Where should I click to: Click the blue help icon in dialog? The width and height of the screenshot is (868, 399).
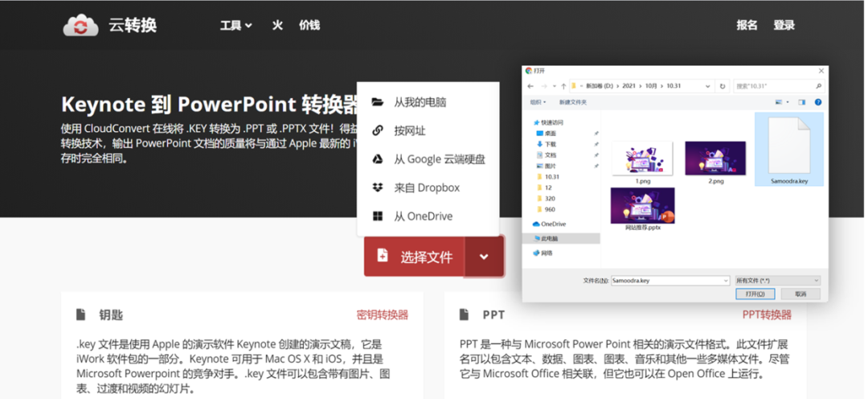click(818, 102)
